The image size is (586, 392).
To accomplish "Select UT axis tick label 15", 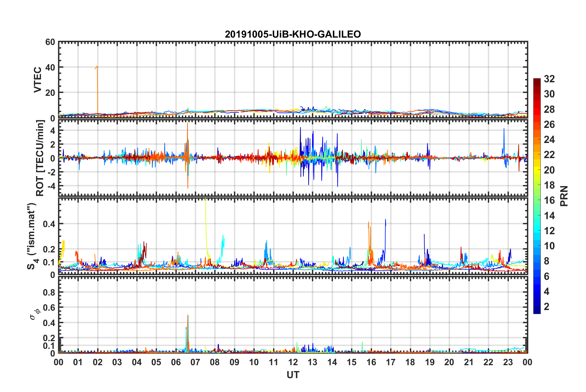I will (352, 362).
